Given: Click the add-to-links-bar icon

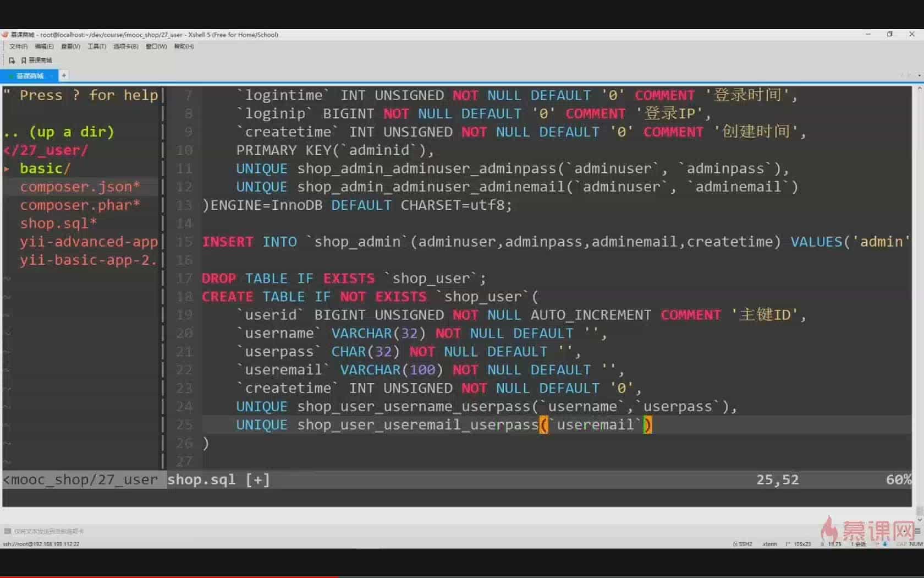Looking at the screenshot, I should pyautogui.click(x=12, y=60).
